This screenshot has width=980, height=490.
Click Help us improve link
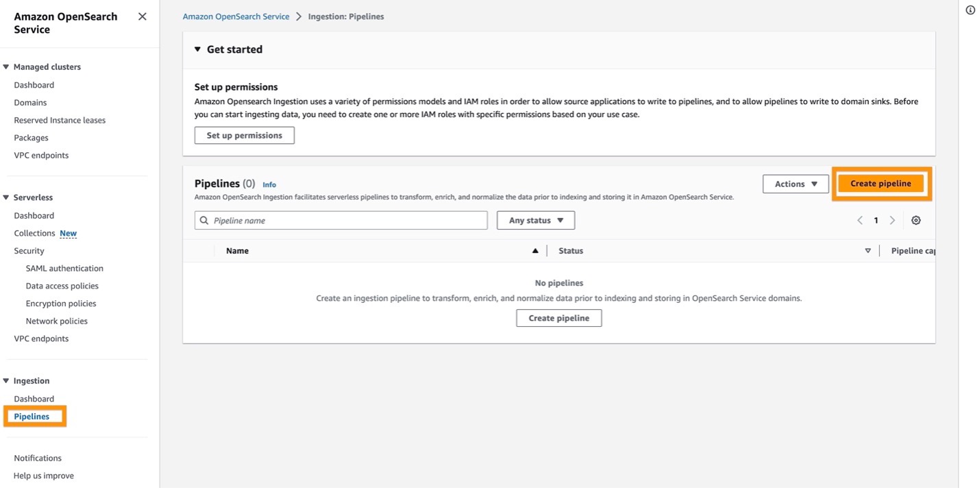(44, 476)
